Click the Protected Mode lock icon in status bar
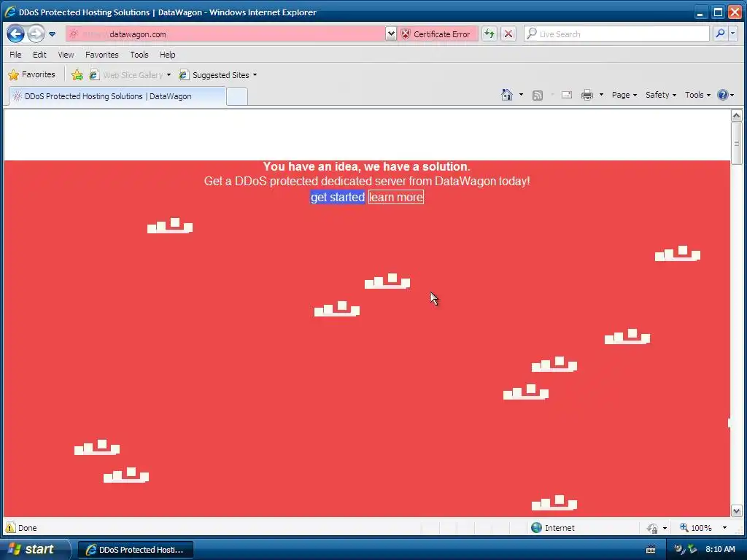747x560 pixels. pyautogui.click(x=652, y=528)
